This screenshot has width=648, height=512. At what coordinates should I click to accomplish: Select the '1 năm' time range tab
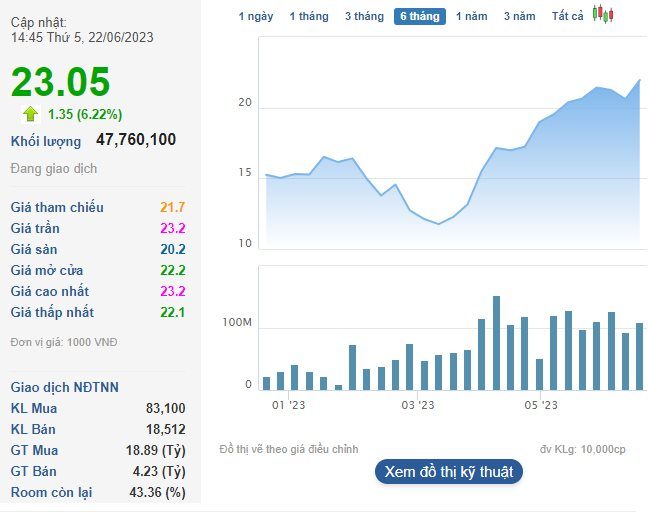[472, 16]
